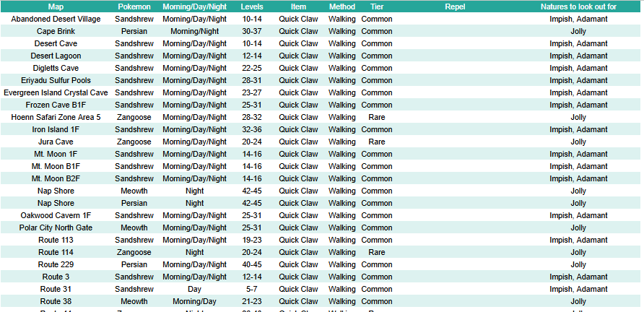Click the Levels column header
The width and height of the screenshot is (644, 312).
click(x=252, y=6)
